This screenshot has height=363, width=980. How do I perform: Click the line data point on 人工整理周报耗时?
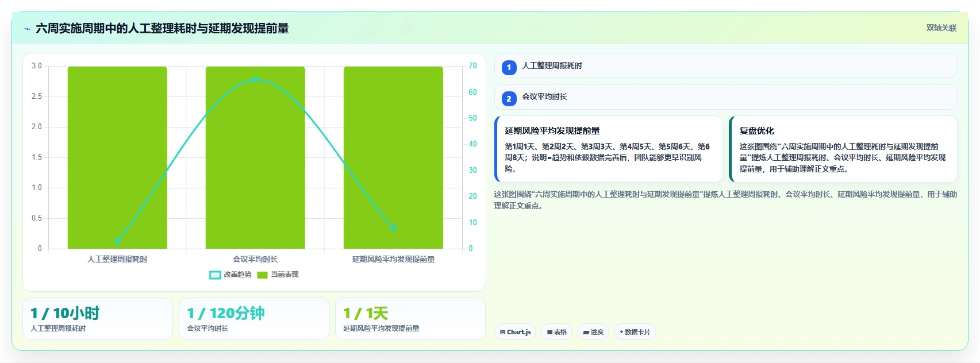(x=117, y=241)
